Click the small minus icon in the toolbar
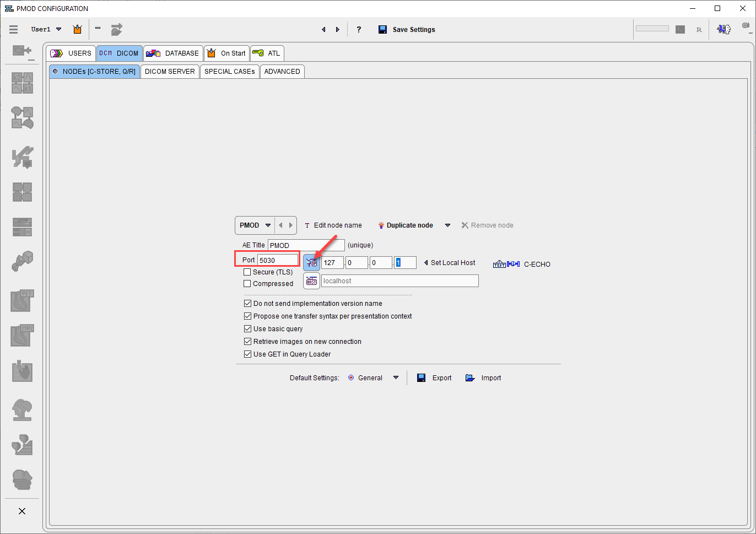This screenshot has height=534, width=756. [x=98, y=28]
